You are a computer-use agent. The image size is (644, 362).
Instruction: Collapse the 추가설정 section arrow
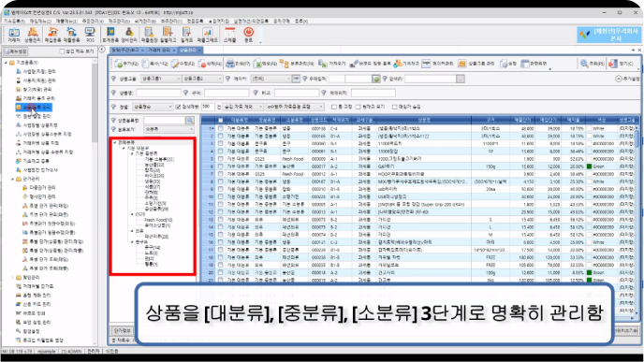point(618,79)
